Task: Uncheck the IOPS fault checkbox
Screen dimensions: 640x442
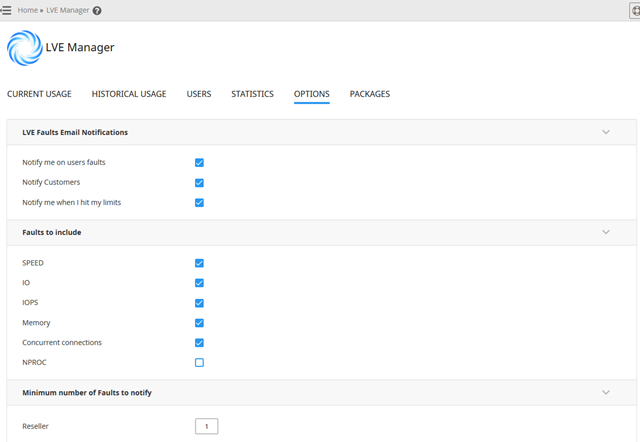Action: pyautogui.click(x=199, y=303)
